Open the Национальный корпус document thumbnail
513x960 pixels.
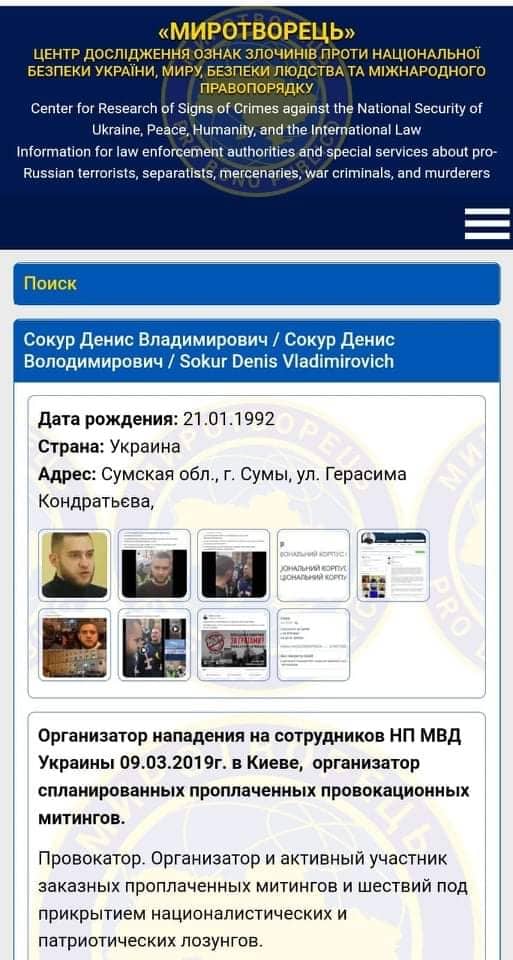pos(313,565)
